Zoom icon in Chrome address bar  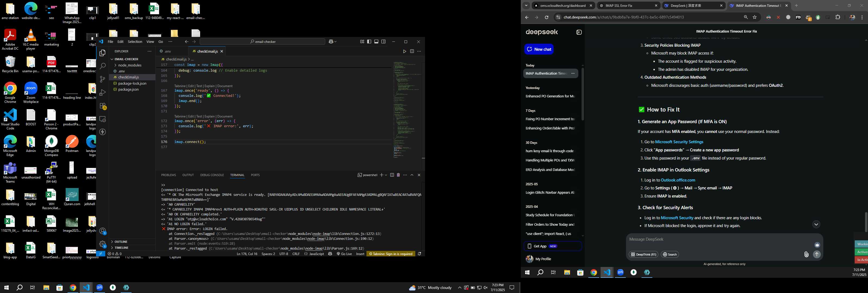click(745, 17)
